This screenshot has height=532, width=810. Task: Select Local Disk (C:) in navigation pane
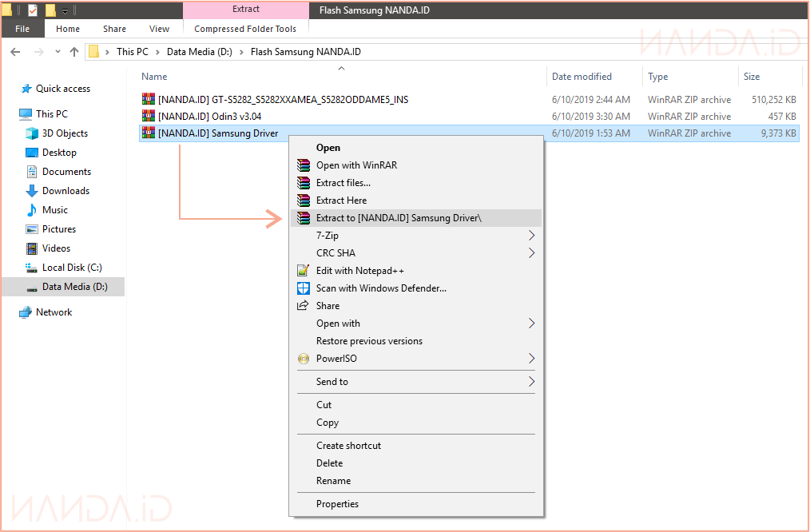[x=72, y=268]
